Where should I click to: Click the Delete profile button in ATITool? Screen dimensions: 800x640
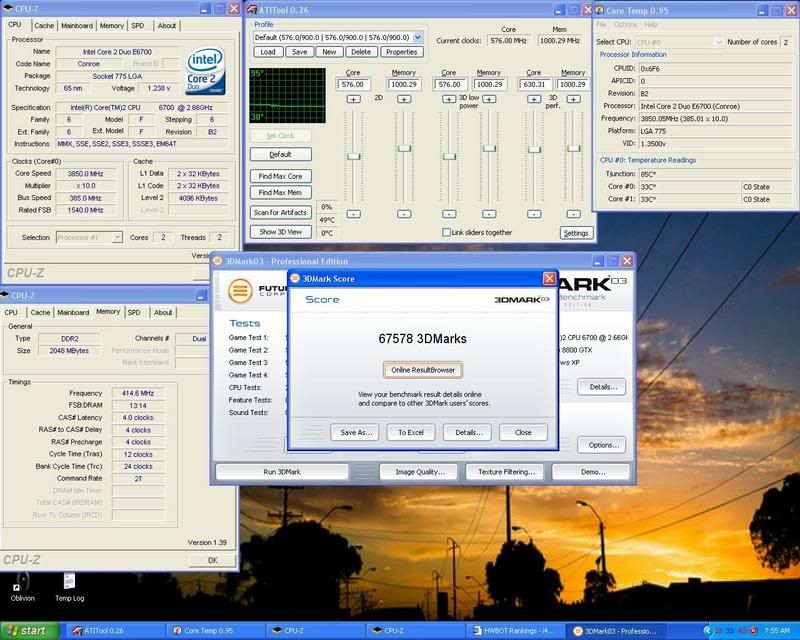tap(361, 52)
